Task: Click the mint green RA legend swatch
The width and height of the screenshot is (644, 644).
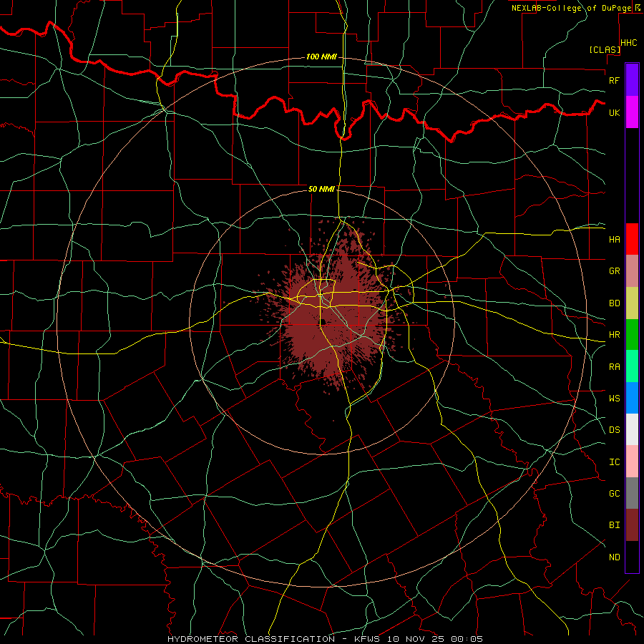Action: (x=632, y=366)
